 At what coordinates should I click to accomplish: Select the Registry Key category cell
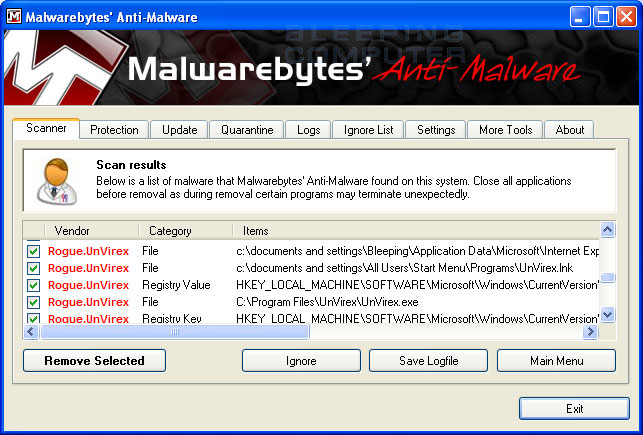click(x=172, y=319)
